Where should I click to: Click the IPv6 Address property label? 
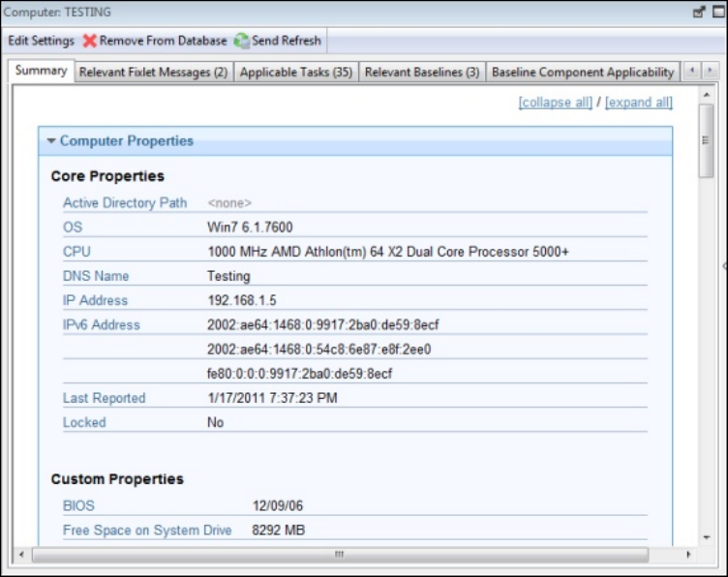[x=102, y=324]
